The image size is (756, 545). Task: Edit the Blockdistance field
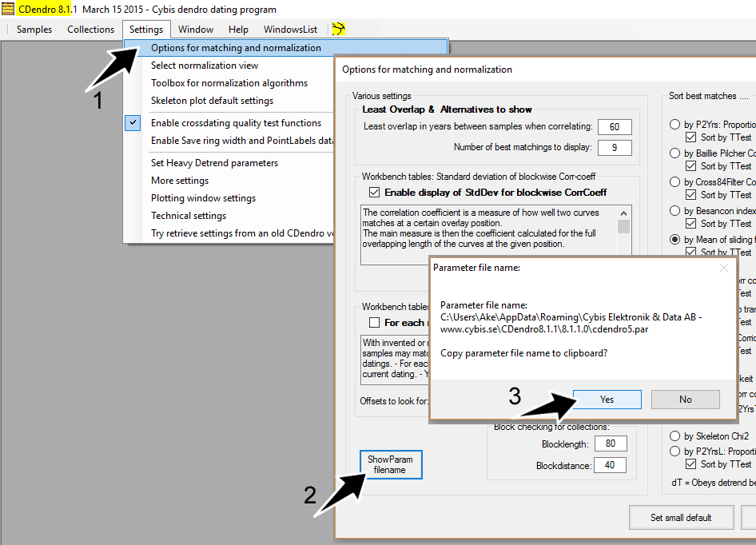610,465
